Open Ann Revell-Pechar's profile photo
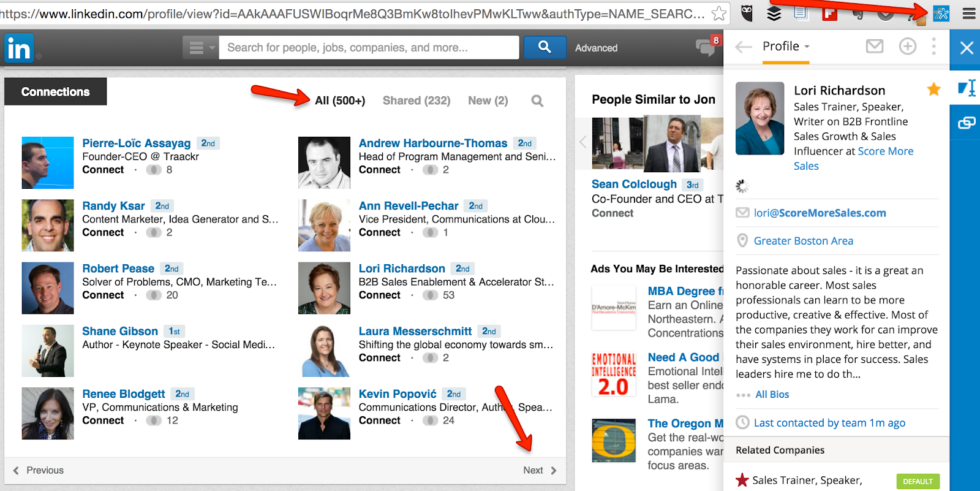Image resolution: width=980 pixels, height=491 pixels. pyautogui.click(x=325, y=226)
